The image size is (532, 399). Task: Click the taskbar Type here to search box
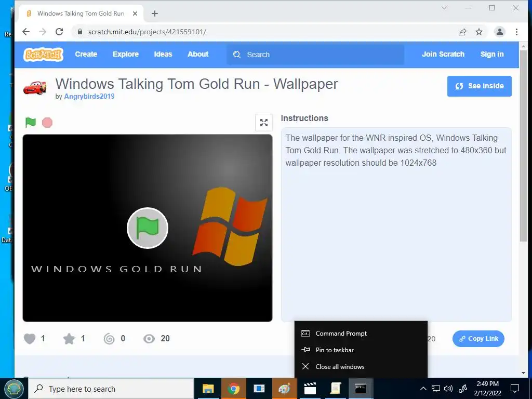[x=111, y=389]
